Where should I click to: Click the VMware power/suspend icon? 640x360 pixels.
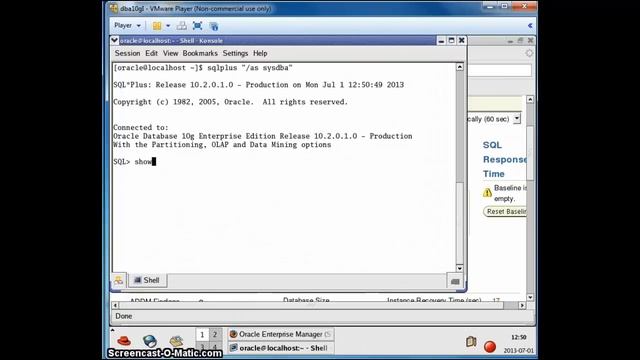(157, 26)
